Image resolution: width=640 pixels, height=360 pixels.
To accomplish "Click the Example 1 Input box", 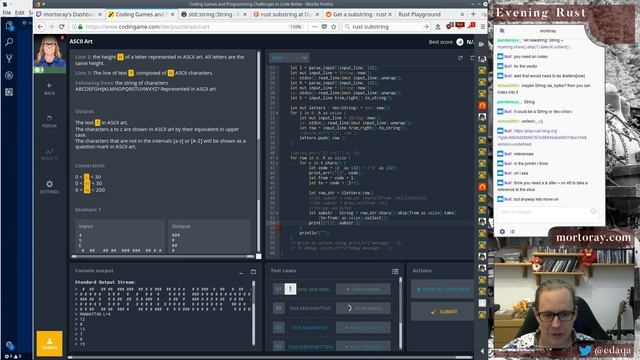I will click(x=120, y=236).
